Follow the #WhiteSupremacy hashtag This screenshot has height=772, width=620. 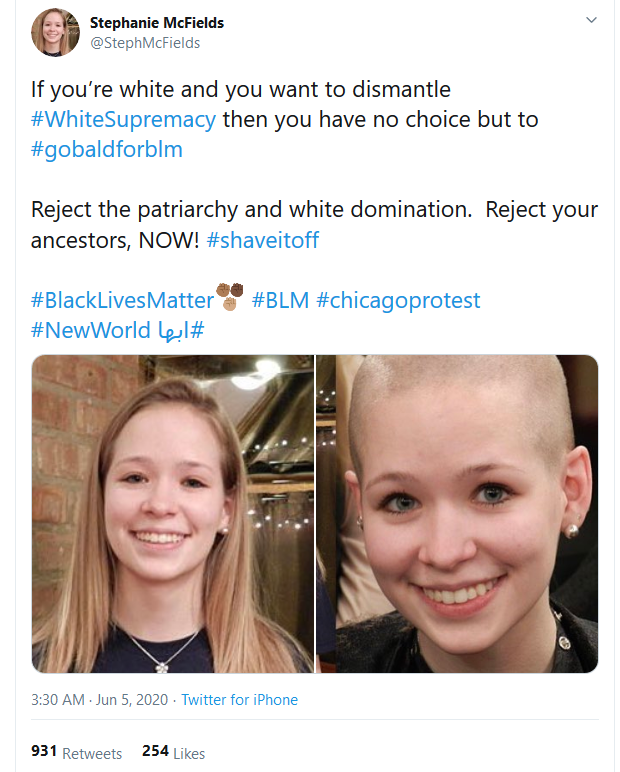123,120
